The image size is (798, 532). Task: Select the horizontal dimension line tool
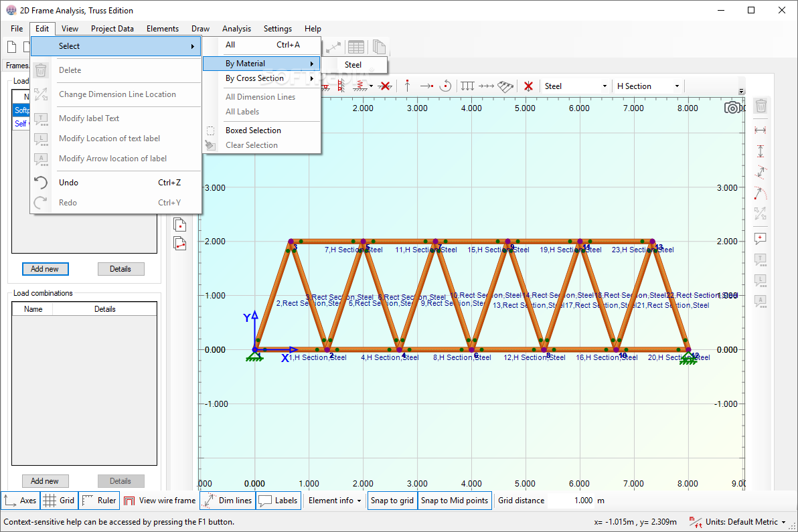pyautogui.click(x=761, y=130)
